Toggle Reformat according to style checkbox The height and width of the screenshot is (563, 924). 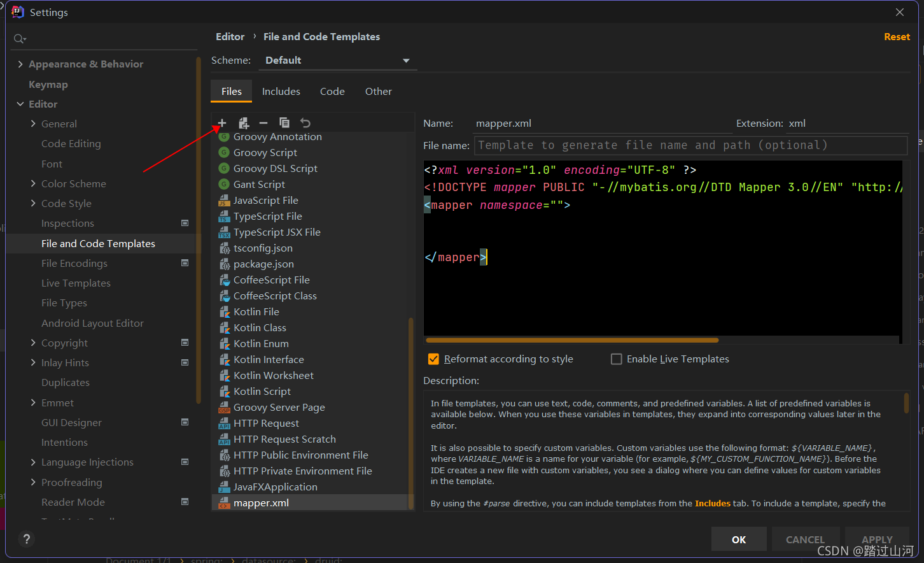point(434,359)
